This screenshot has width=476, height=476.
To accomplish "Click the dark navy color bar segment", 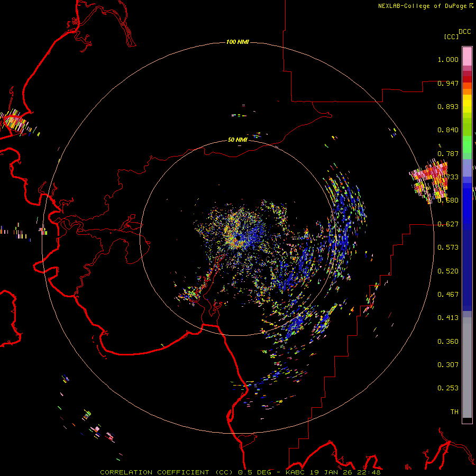I will 467,270.
